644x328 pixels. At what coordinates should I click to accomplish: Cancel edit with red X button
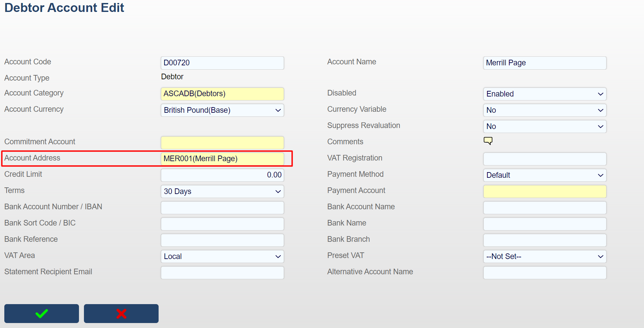121,313
